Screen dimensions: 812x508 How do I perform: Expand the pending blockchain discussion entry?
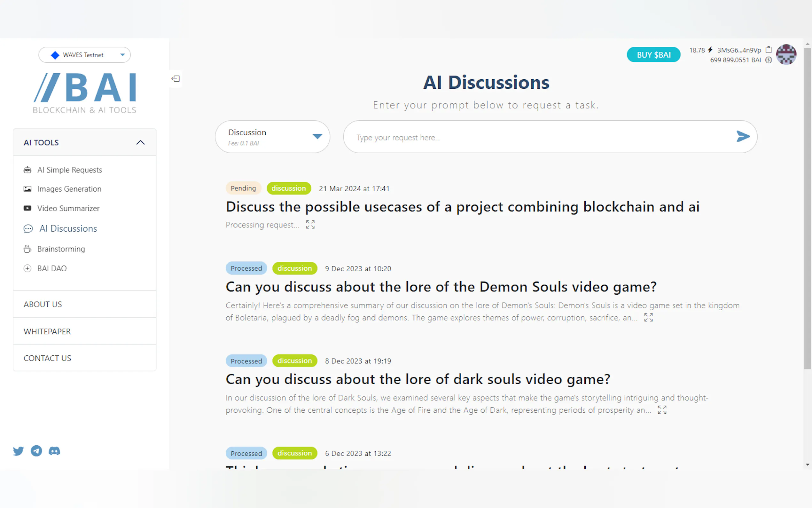coord(310,225)
